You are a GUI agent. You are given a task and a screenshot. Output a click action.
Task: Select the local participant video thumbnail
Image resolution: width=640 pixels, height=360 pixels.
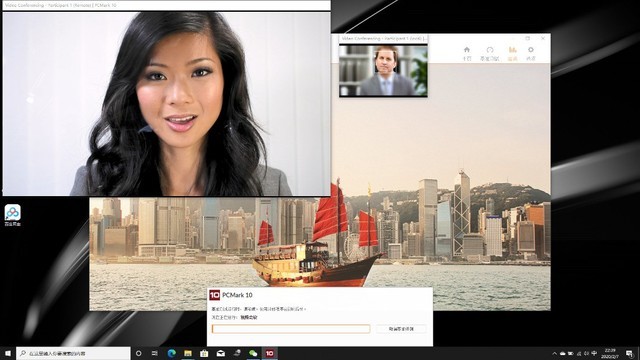[x=383, y=71]
